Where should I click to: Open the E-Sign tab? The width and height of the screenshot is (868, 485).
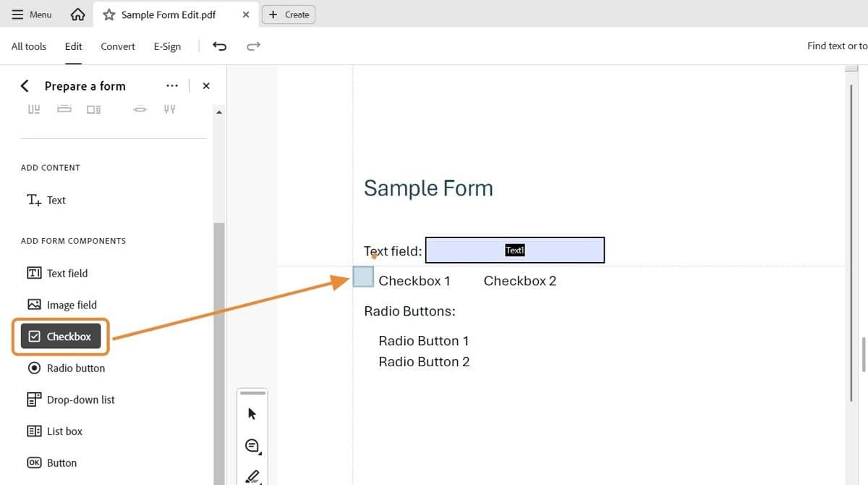(167, 46)
